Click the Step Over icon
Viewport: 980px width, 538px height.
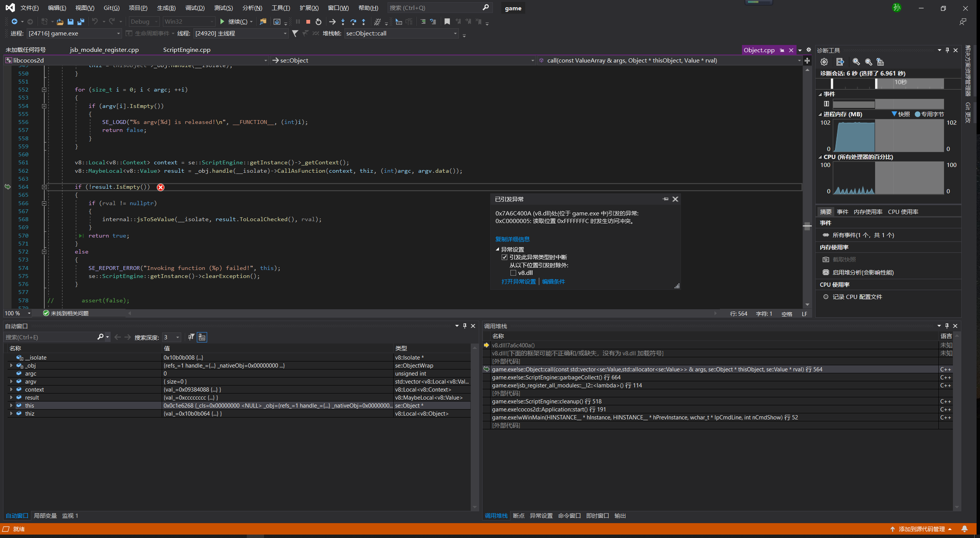click(353, 22)
